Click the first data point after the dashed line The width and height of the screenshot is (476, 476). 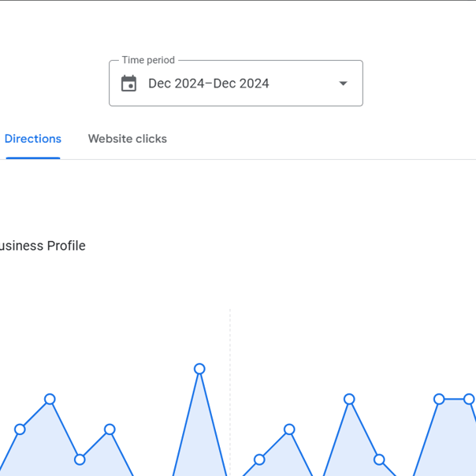click(x=259, y=460)
